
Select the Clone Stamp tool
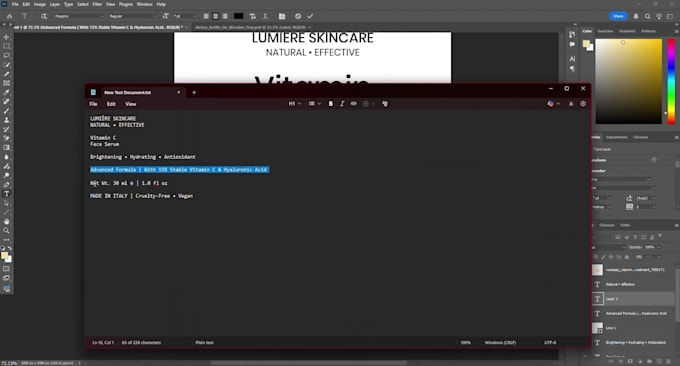7,120
